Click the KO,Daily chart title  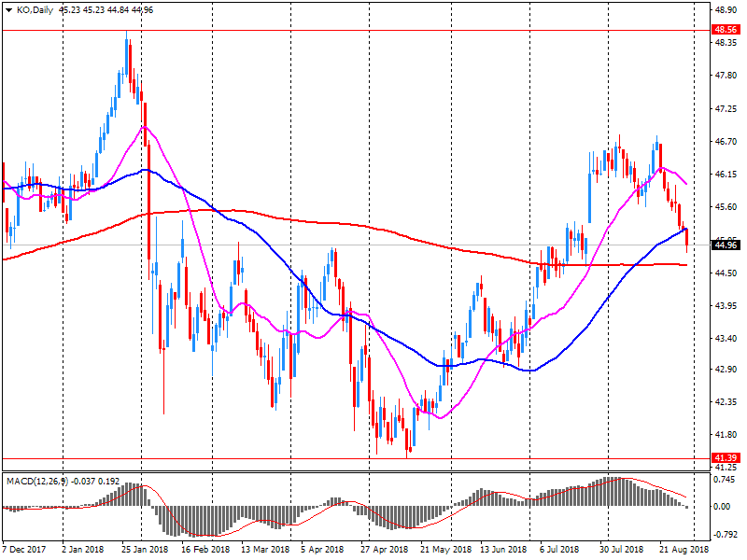(x=35, y=10)
